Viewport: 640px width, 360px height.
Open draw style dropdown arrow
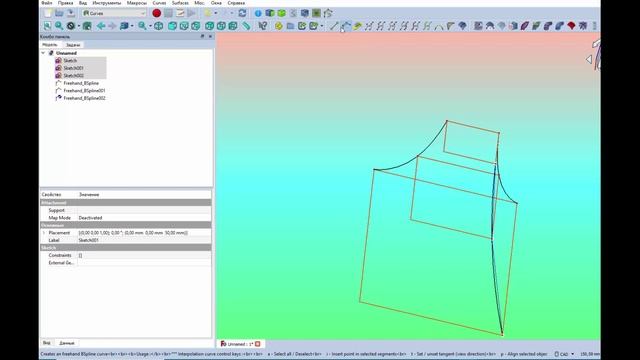click(x=78, y=26)
